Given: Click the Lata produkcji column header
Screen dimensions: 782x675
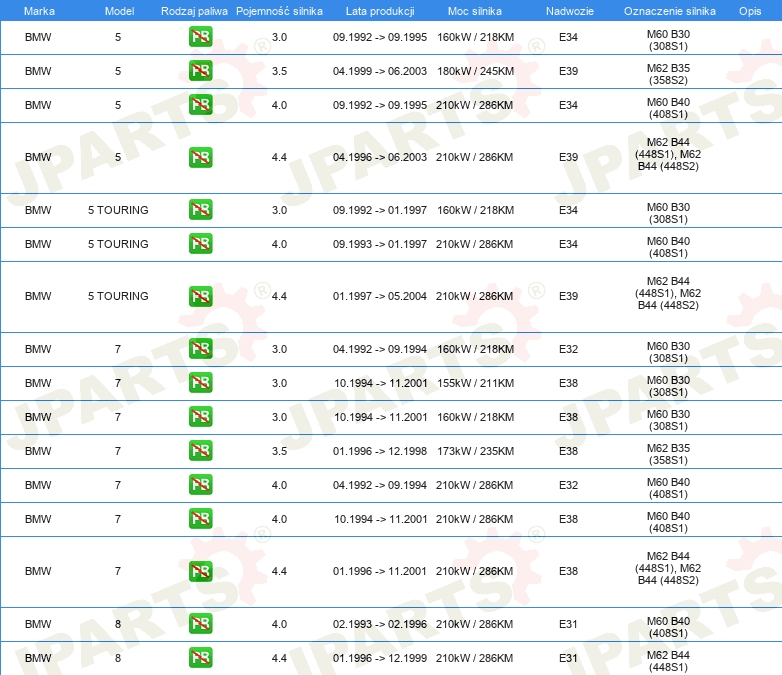Looking at the screenshot, I should pyautogui.click(x=379, y=10).
